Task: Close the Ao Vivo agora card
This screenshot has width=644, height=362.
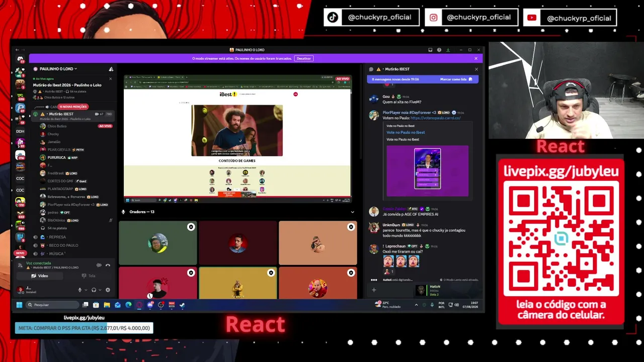Action: pos(111,79)
